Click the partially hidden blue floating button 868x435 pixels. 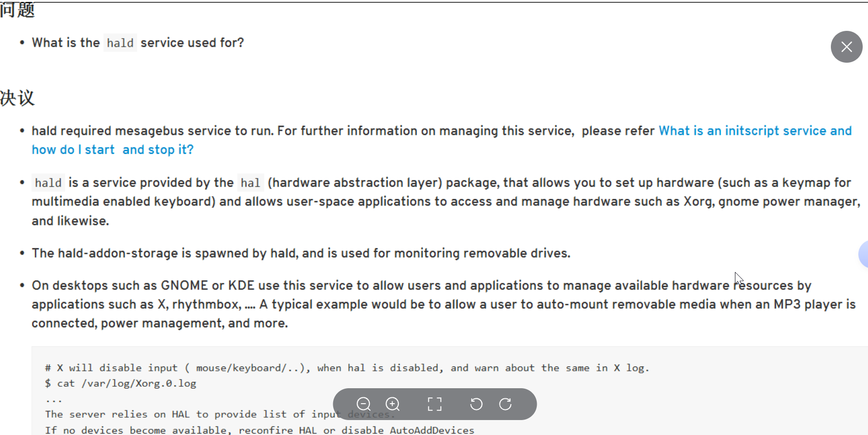click(x=863, y=254)
